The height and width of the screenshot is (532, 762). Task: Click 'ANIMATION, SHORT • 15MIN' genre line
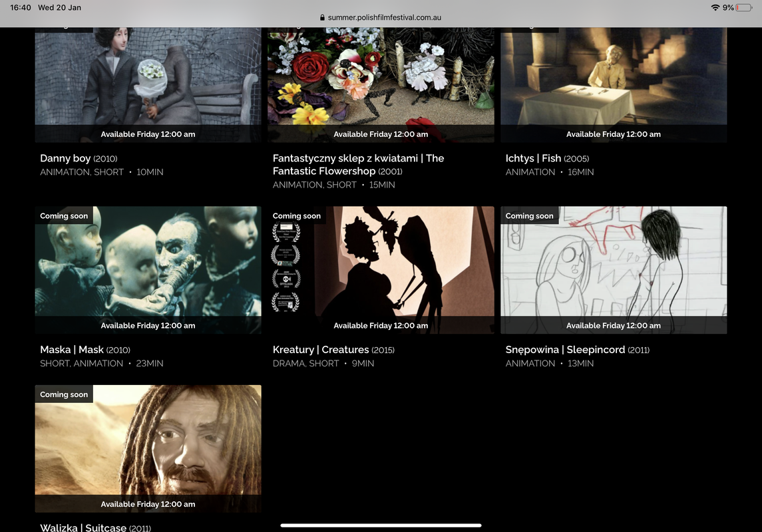(334, 184)
